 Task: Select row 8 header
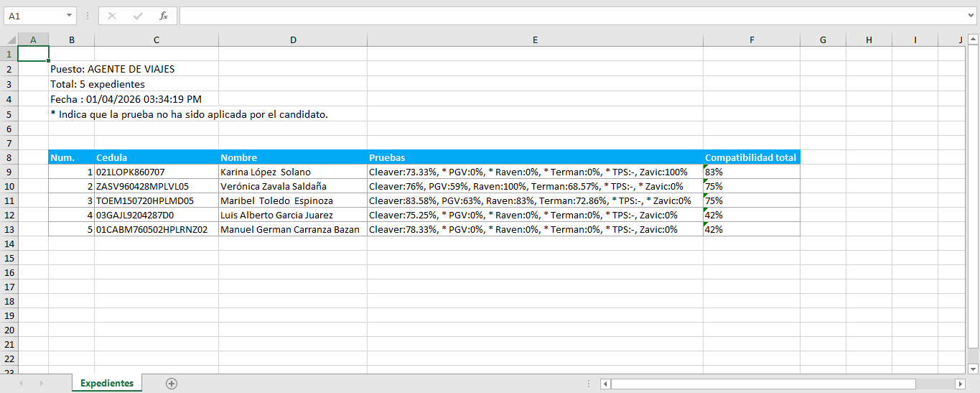[x=9, y=157]
